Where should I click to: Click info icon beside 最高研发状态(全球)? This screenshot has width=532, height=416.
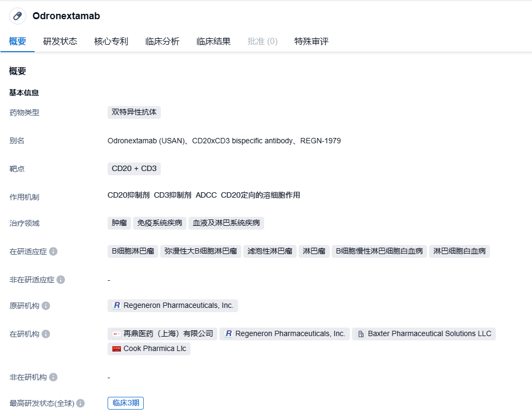[x=80, y=403]
